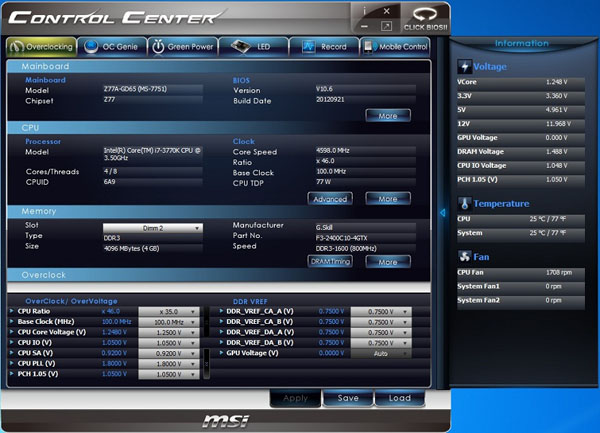Expand the CPU Ratio row arrow
The image size is (600, 433).
click(12, 311)
